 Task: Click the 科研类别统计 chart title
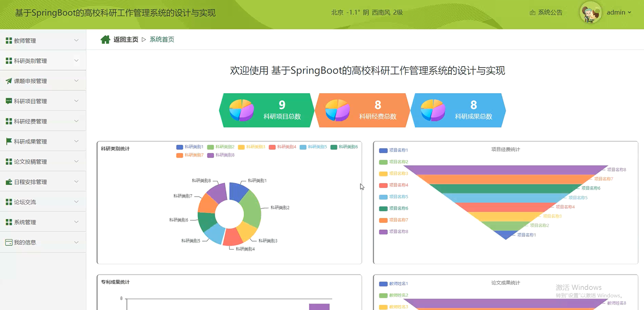tap(115, 149)
